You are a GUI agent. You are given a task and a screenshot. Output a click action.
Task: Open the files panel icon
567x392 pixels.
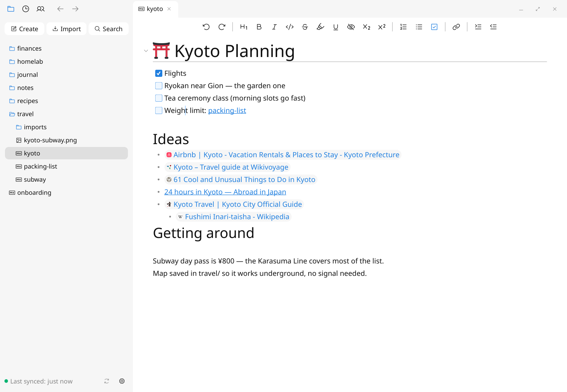click(x=11, y=9)
